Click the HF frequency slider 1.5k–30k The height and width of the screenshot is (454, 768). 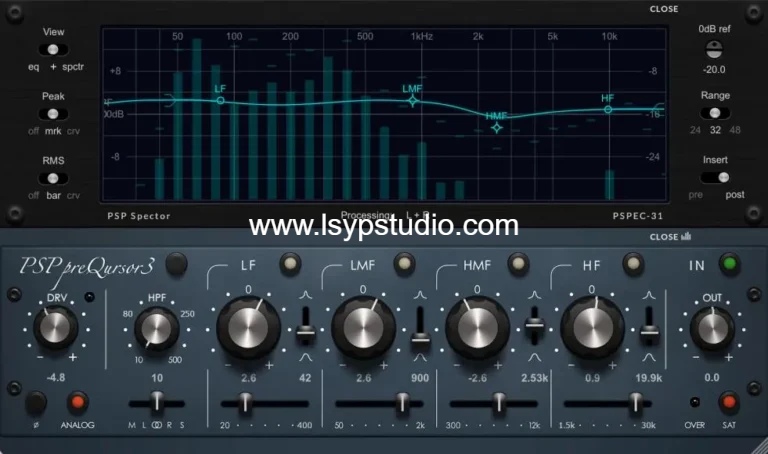[x=608, y=404]
